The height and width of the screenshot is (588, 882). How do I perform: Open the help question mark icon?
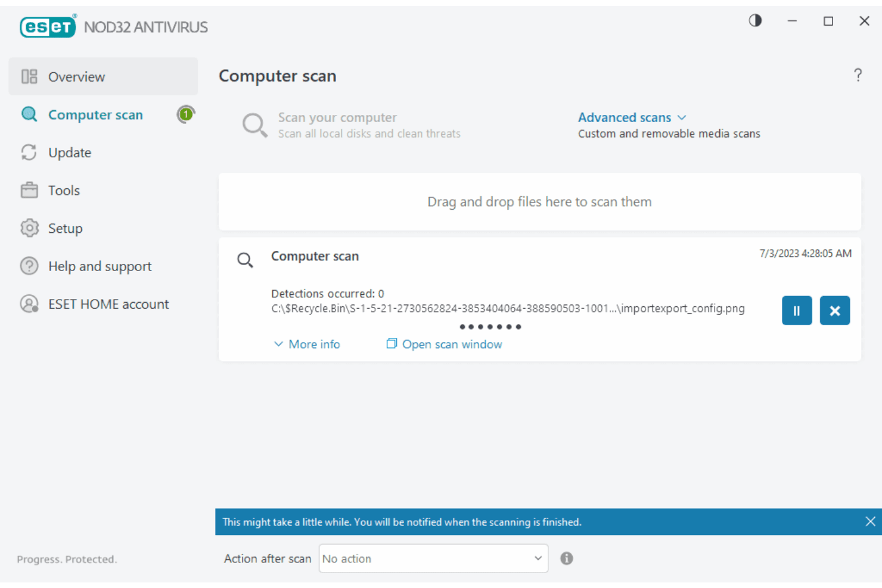[858, 75]
